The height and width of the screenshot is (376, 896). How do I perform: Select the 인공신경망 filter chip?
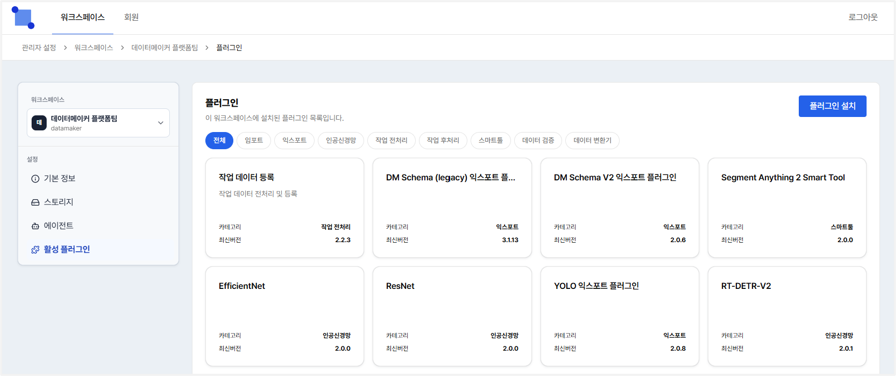(341, 141)
